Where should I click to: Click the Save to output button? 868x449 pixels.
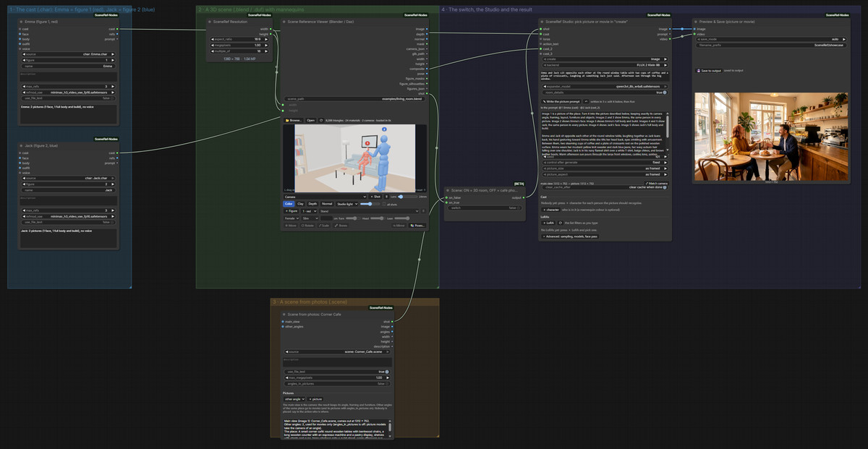pyautogui.click(x=709, y=71)
